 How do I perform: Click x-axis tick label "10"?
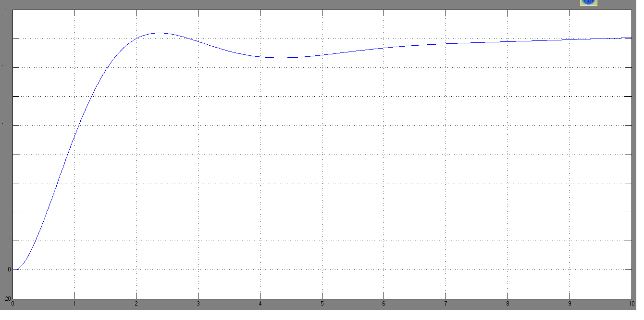click(631, 303)
